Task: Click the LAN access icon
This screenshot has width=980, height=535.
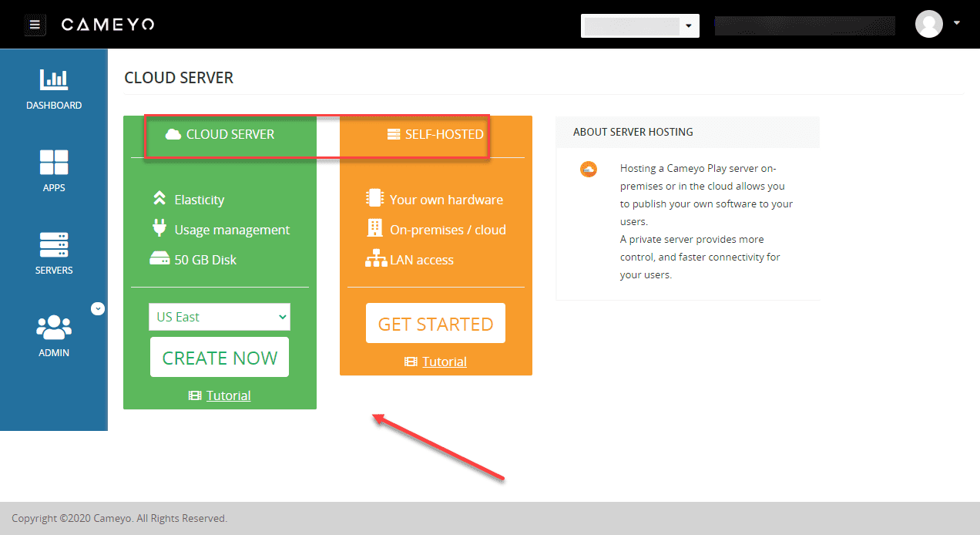Action: click(375, 259)
